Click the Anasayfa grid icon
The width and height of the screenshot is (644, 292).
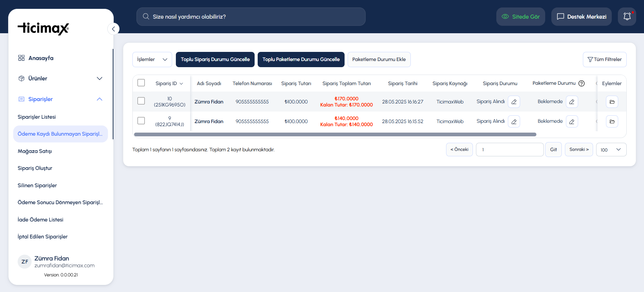[x=21, y=58]
